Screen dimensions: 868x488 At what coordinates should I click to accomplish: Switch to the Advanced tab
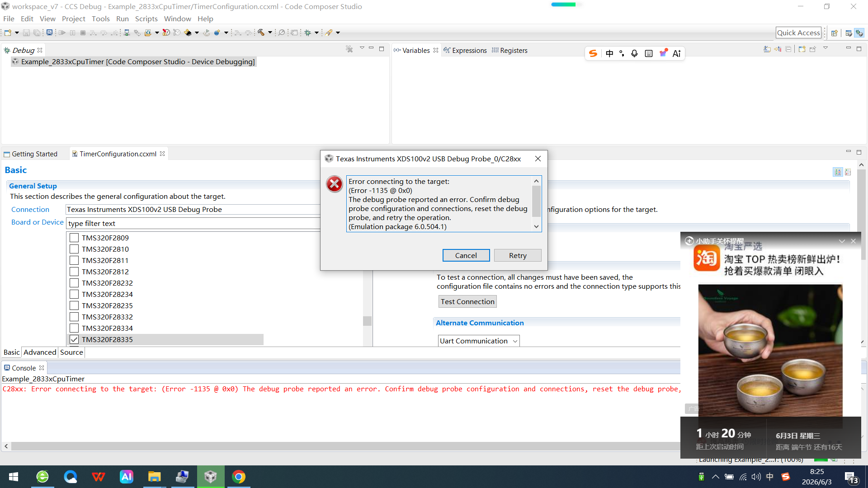tap(40, 352)
